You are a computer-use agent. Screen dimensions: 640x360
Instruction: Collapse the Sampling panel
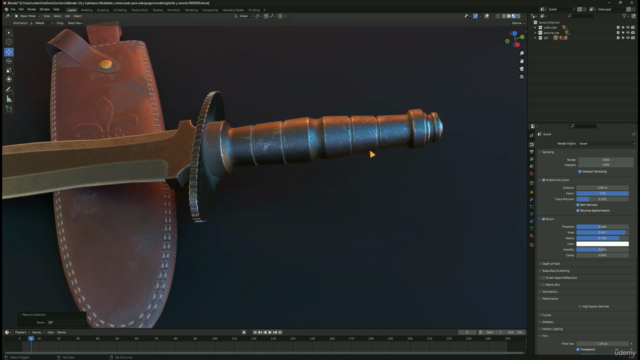coord(548,152)
